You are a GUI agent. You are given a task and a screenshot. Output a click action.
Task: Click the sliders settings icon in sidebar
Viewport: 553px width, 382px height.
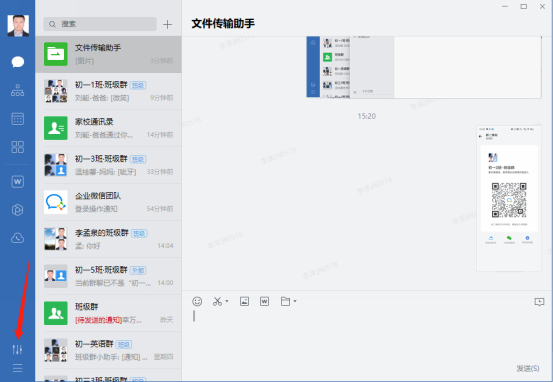coord(17,350)
